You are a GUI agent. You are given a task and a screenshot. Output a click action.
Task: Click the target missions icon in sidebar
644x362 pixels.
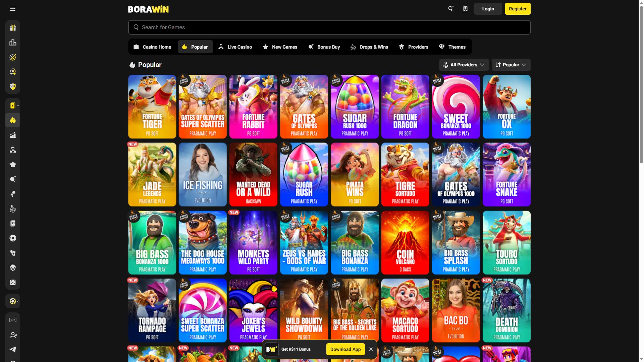(13, 57)
